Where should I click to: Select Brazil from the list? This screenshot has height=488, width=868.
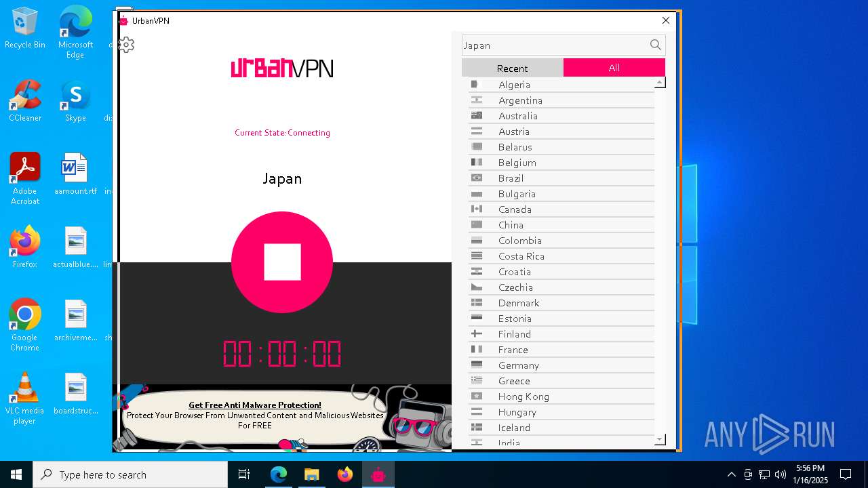coord(561,178)
